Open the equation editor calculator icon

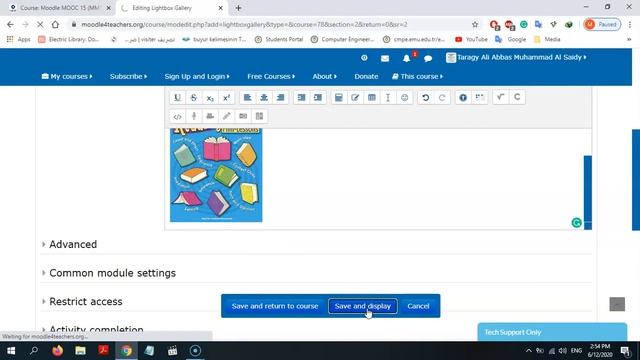pos(338,98)
